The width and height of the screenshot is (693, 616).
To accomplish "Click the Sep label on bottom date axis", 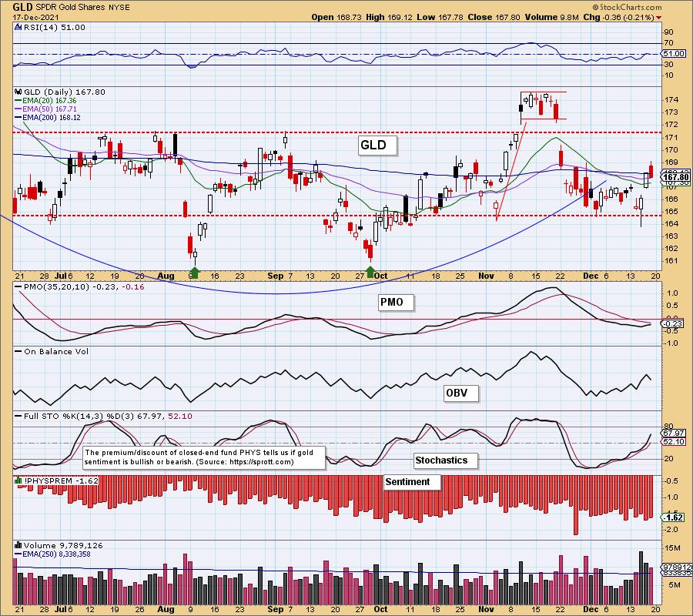I will point(276,609).
